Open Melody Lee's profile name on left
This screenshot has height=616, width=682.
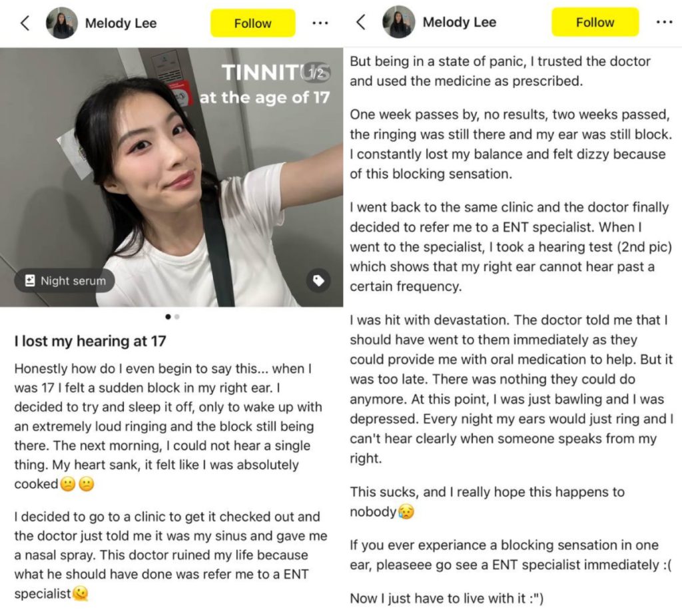[x=121, y=23]
